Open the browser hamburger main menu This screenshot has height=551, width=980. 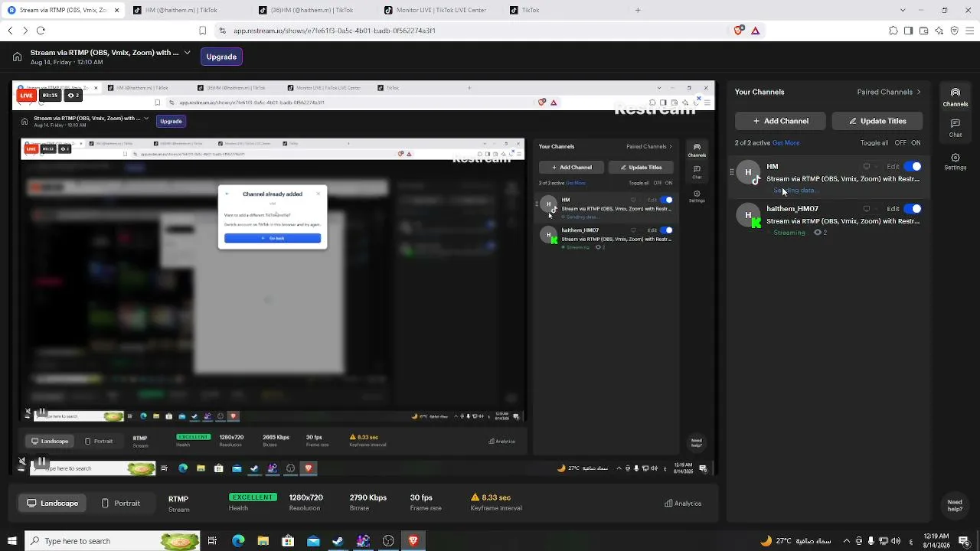point(970,31)
